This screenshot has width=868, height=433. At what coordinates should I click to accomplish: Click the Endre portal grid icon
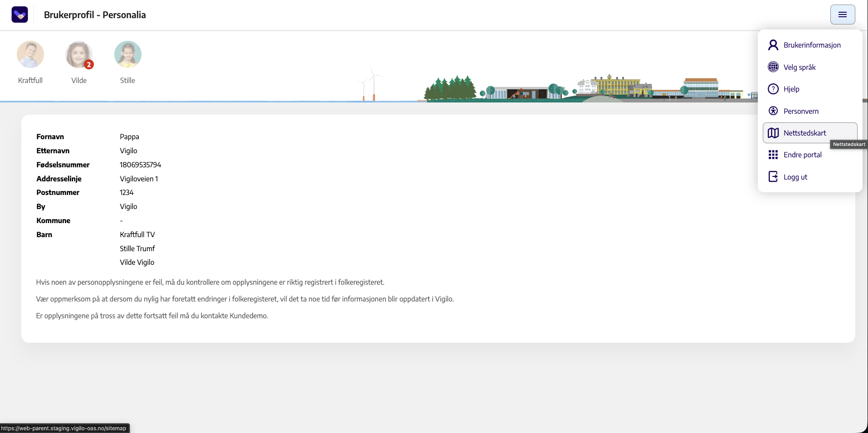[x=773, y=155]
